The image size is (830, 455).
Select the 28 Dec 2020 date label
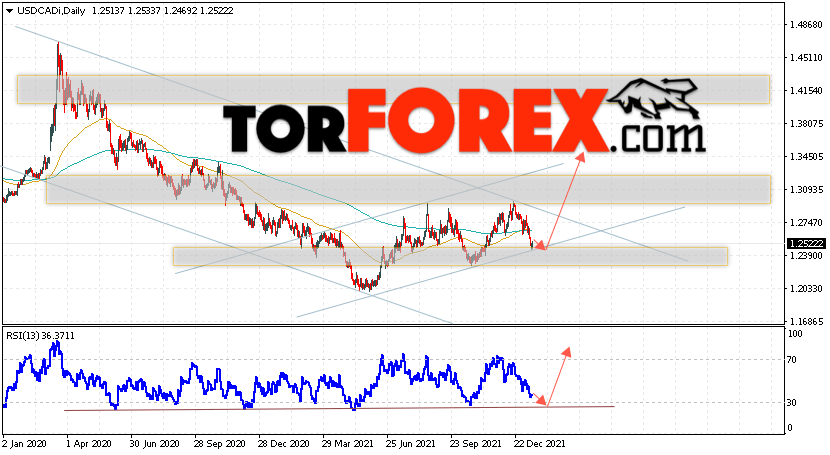283,443
